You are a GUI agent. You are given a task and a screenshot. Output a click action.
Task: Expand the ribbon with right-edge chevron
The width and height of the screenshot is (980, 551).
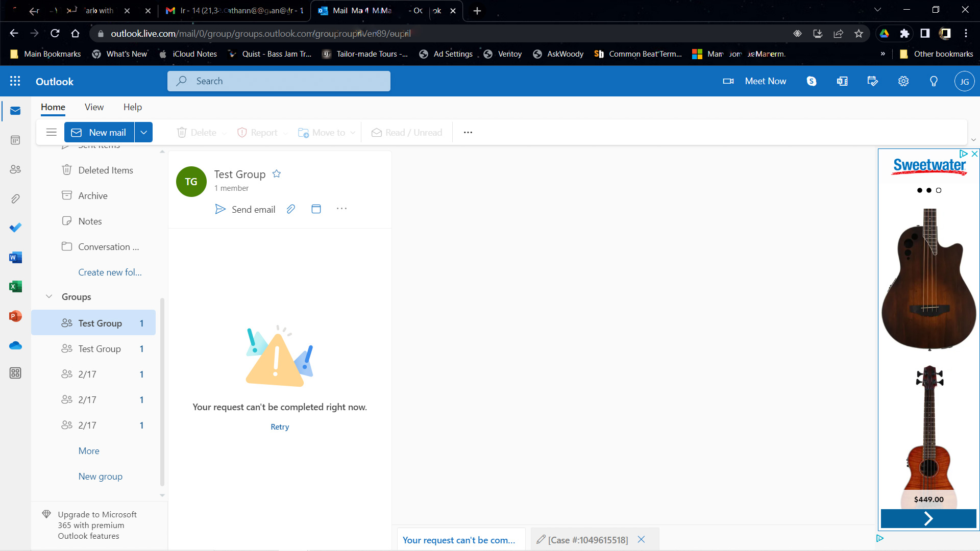pyautogui.click(x=973, y=140)
